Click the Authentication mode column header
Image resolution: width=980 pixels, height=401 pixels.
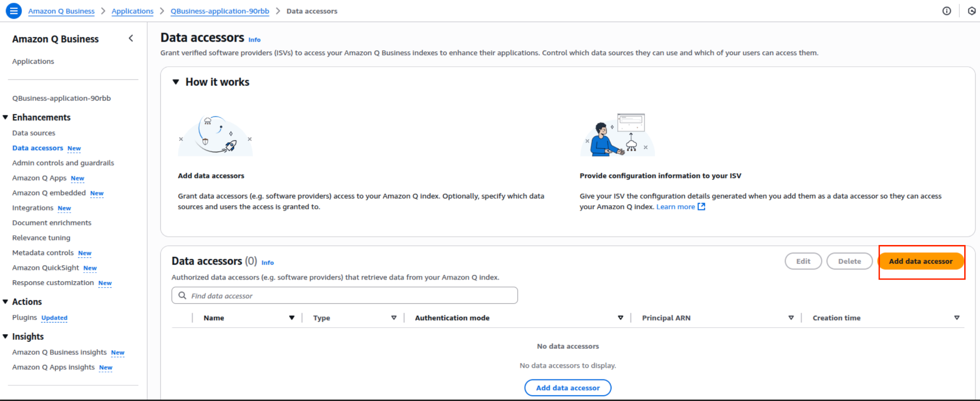(452, 318)
